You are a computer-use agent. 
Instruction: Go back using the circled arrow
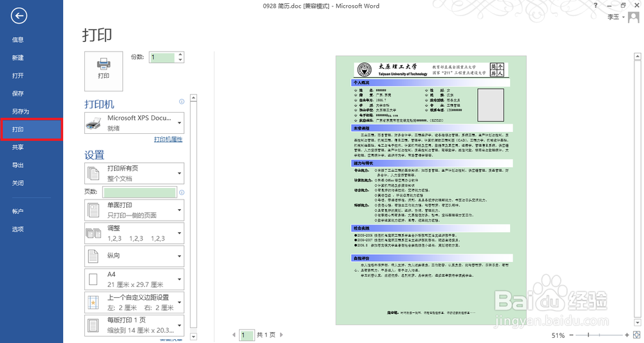pyautogui.click(x=19, y=16)
